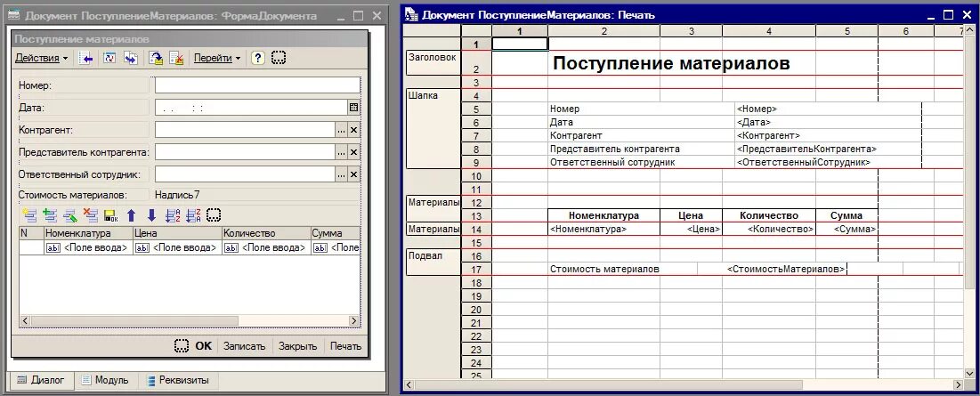Select the Заголовок section in Печать window
980x396 pixels.
pyautogui.click(x=433, y=62)
